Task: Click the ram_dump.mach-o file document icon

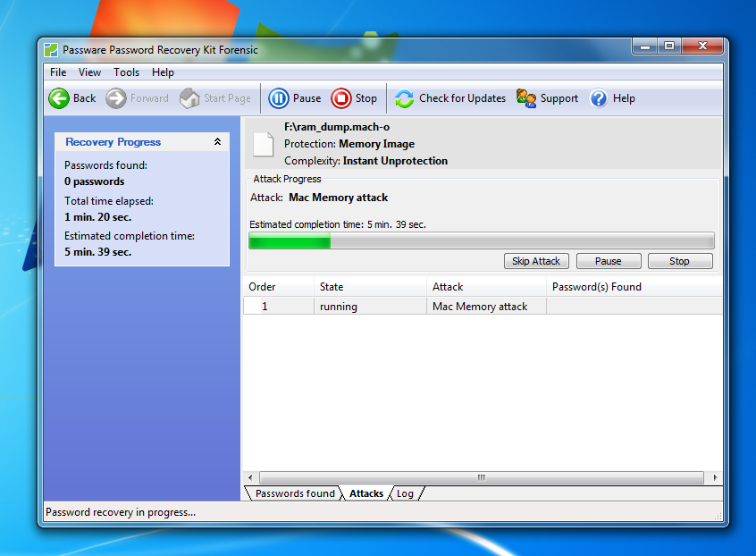Action: pos(264,144)
